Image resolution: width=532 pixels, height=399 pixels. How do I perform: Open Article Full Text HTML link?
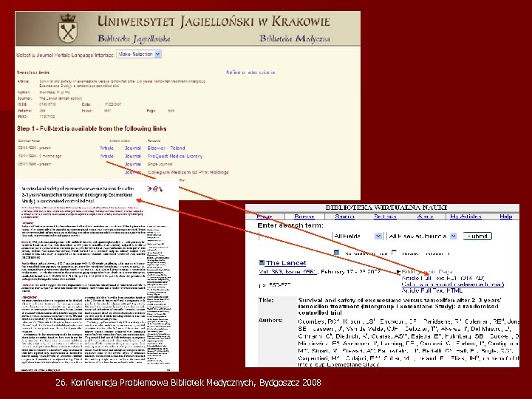(432, 290)
